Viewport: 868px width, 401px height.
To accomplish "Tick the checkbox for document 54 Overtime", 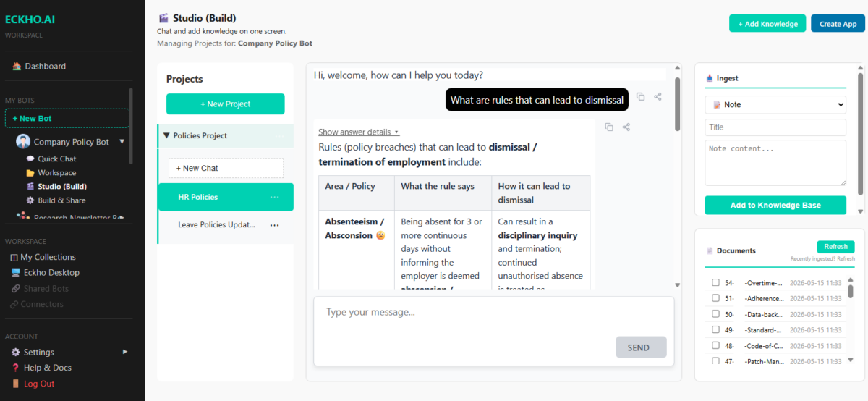I will point(715,283).
